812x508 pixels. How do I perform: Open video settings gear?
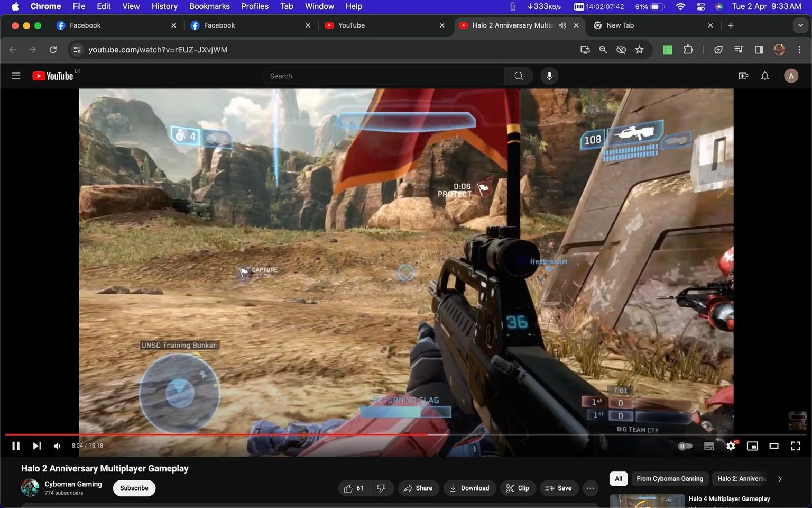click(x=731, y=446)
